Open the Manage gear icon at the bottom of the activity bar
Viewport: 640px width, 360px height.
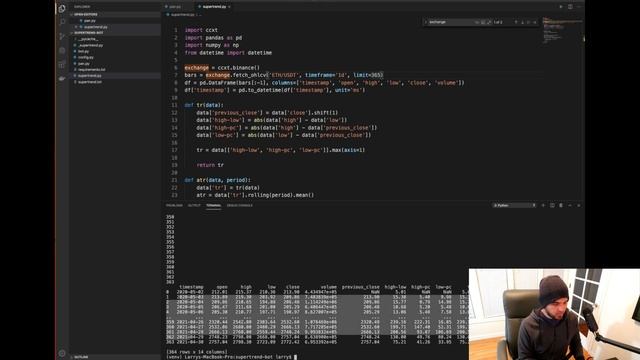pos(62,353)
